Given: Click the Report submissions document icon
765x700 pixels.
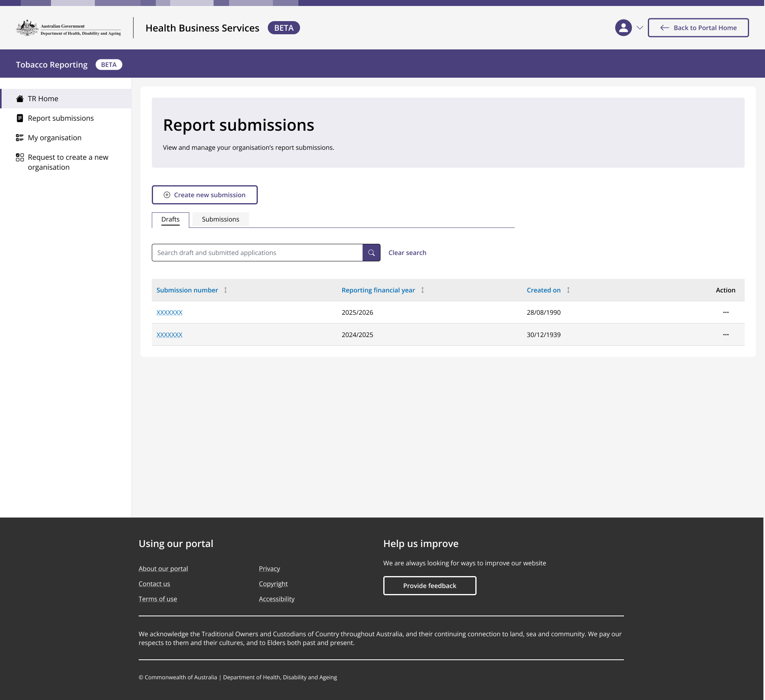Looking at the screenshot, I should [20, 118].
